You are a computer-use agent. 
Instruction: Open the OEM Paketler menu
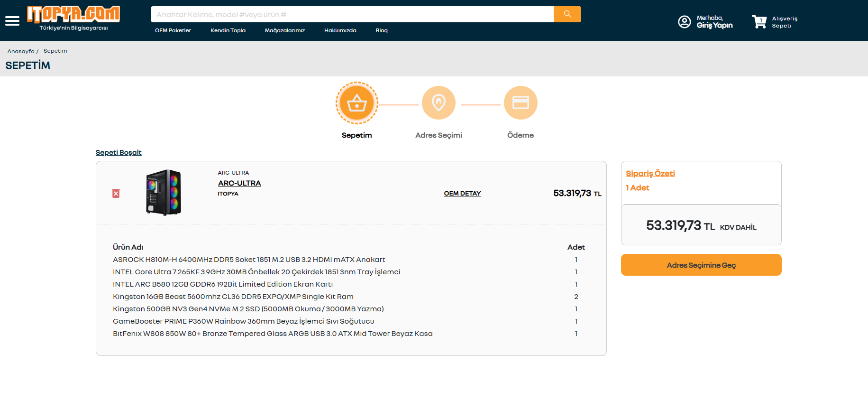pos(173,30)
